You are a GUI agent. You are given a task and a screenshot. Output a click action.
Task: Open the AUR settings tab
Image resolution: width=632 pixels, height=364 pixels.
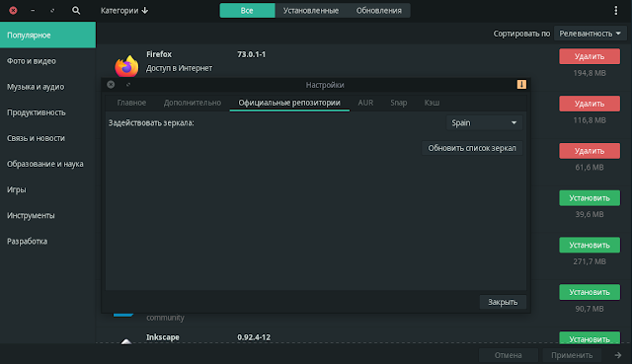pyautogui.click(x=365, y=103)
